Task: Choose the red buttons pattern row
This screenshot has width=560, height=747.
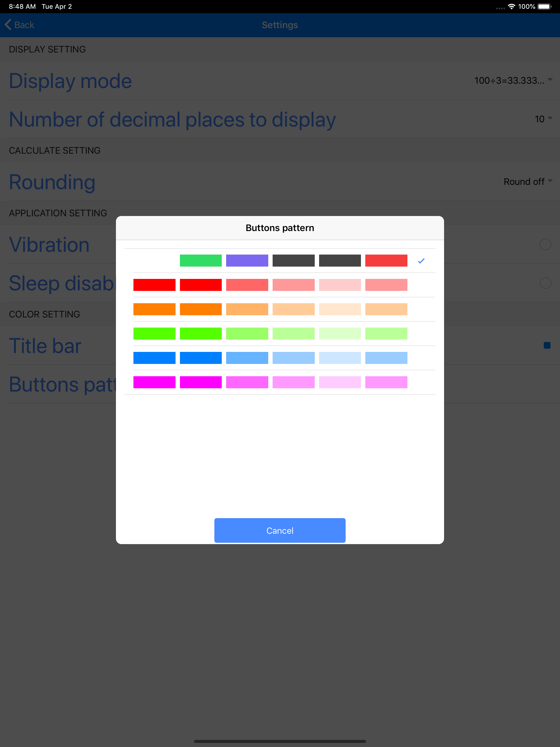Action: (x=270, y=285)
